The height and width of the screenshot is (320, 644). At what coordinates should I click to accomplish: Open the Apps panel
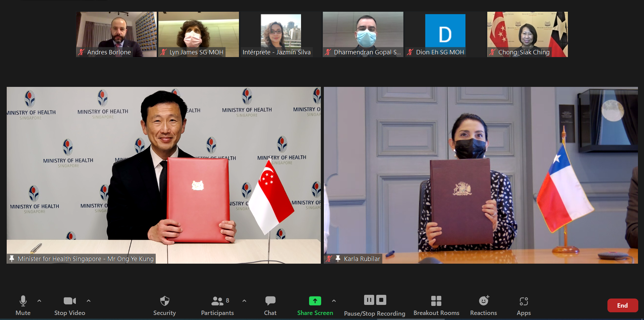click(524, 305)
